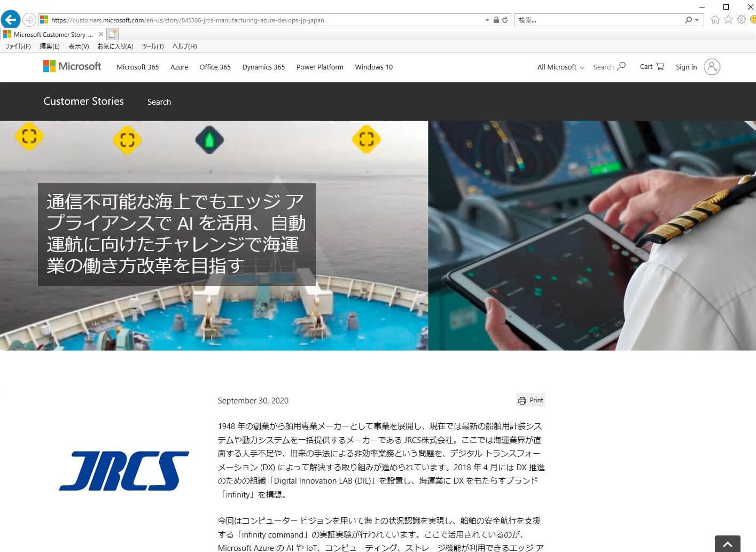Viewport: 756px width, 552px height.
Task: Click the Sign in account avatar
Action: (x=712, y=67)
